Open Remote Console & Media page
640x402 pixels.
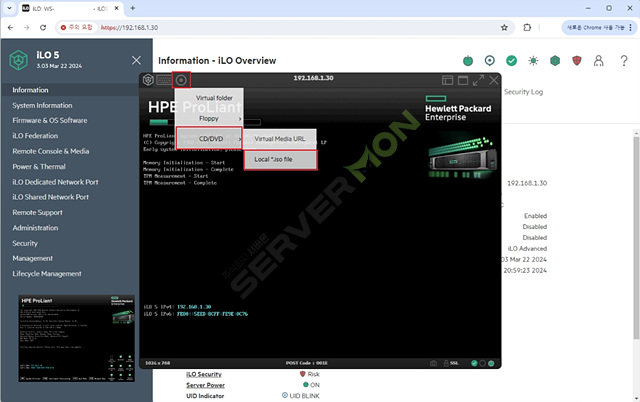[51, 151]
